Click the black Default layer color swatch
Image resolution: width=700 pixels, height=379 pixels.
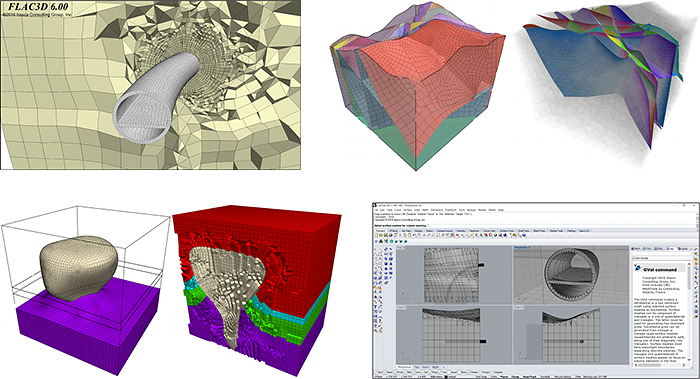click(446, 377)
